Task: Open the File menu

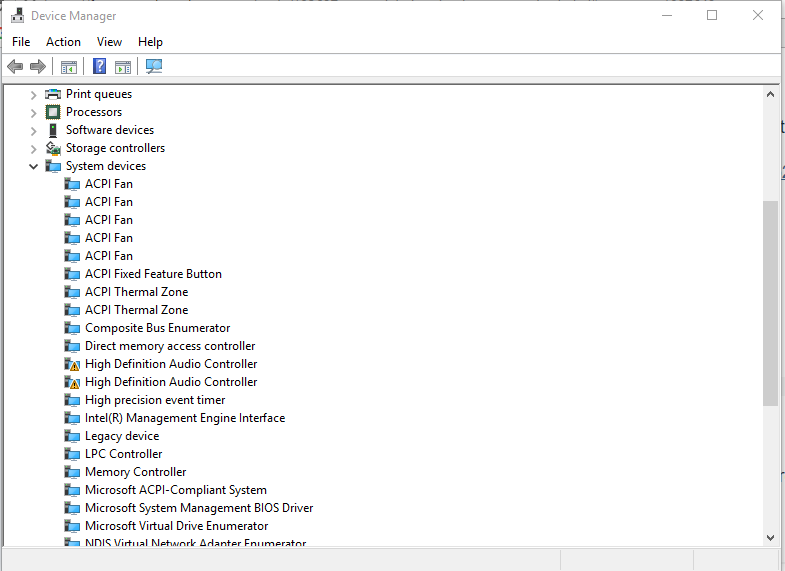Action: [x=21, y=42]
